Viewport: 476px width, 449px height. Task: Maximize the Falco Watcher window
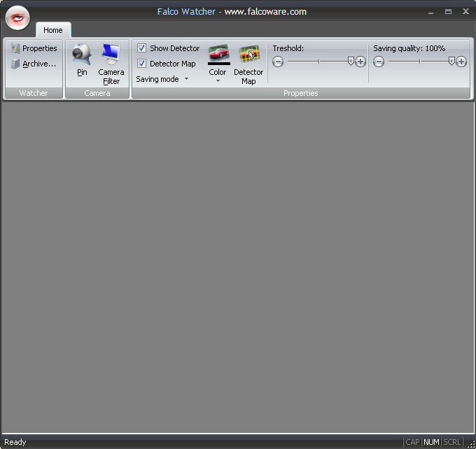point(448,11)
